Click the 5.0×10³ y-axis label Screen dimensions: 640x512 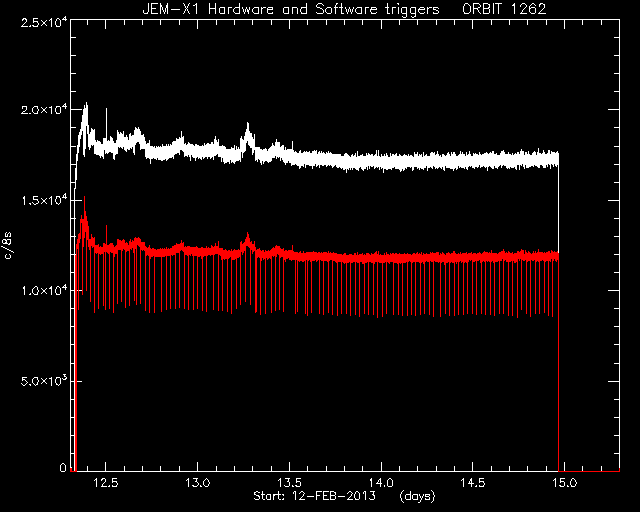pyautogui.click(x=44, y=381)
